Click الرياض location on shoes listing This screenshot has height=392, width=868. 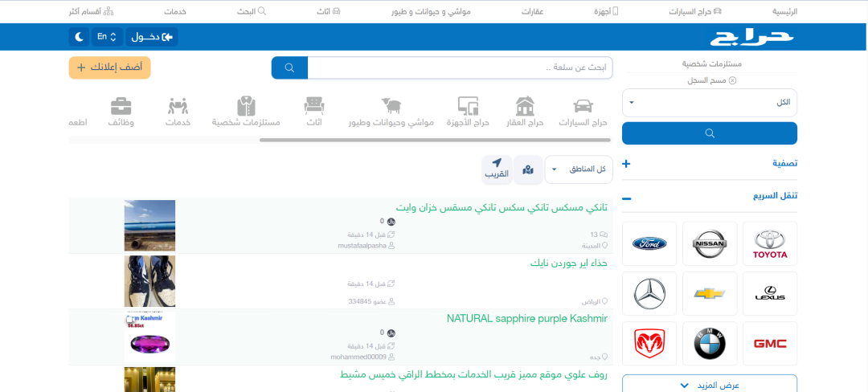tap(595, 302)
